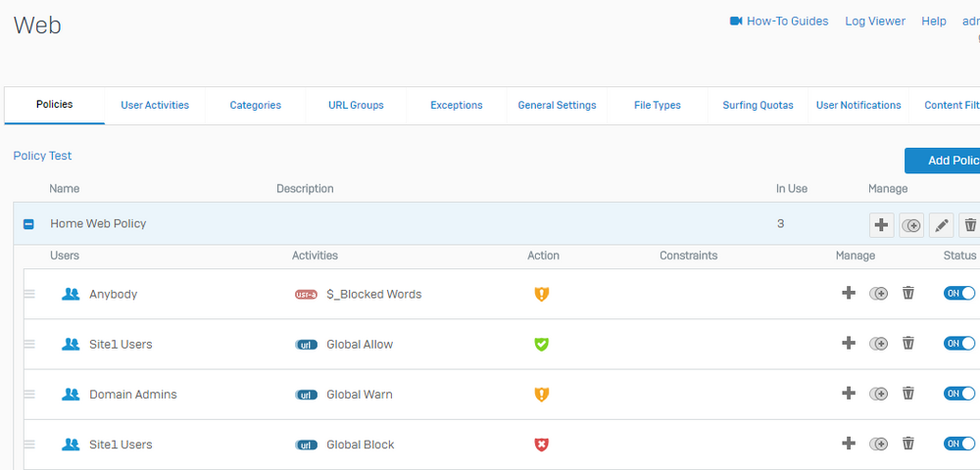Delete the Domain Admins rule
980x470 pixels.
click(x=908, y=393)
